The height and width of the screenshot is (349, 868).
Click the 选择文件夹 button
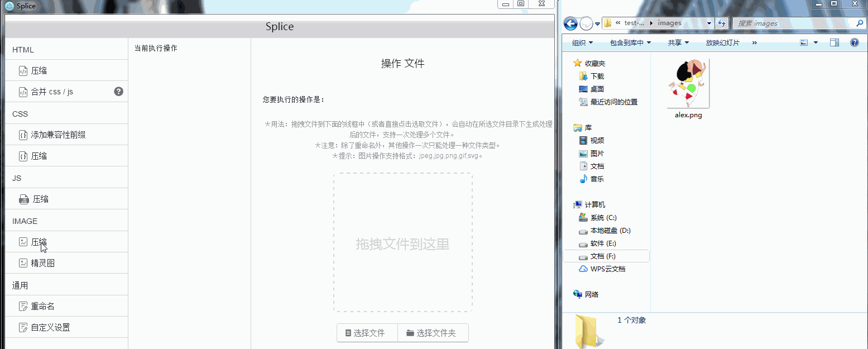coord(433,332)
